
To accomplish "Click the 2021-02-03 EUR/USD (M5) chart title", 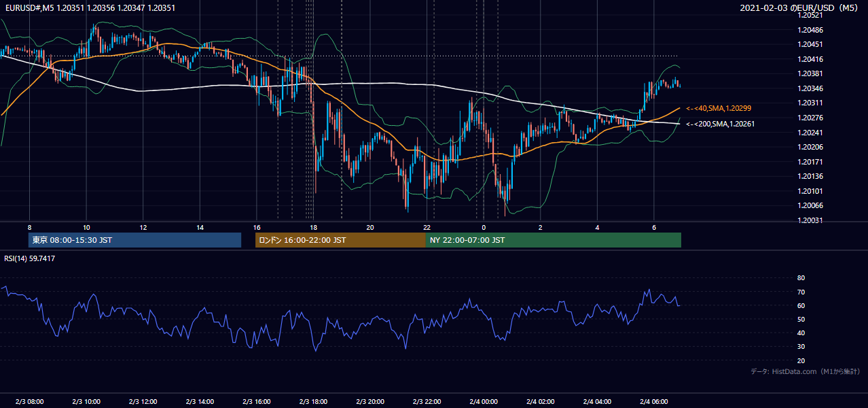I will coord(798,8).
